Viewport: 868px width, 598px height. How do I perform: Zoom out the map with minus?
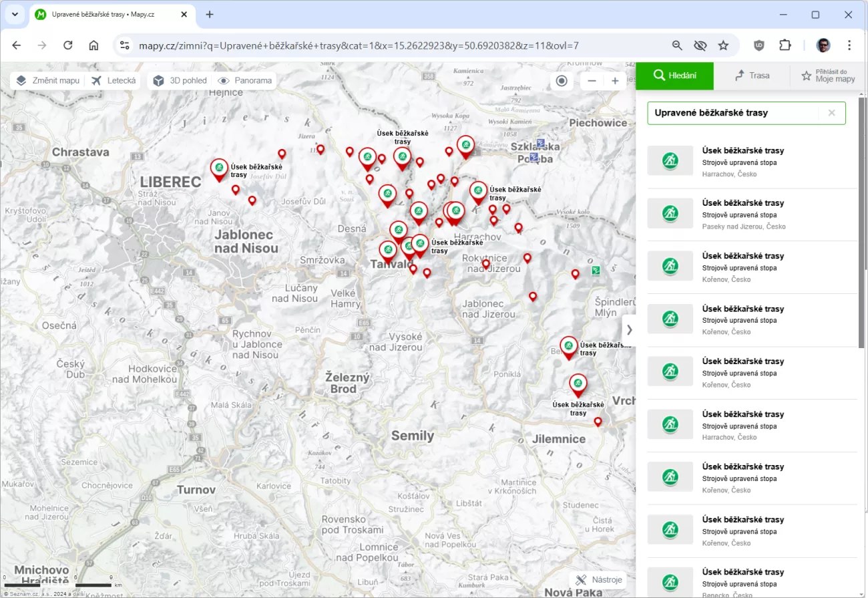592,81
